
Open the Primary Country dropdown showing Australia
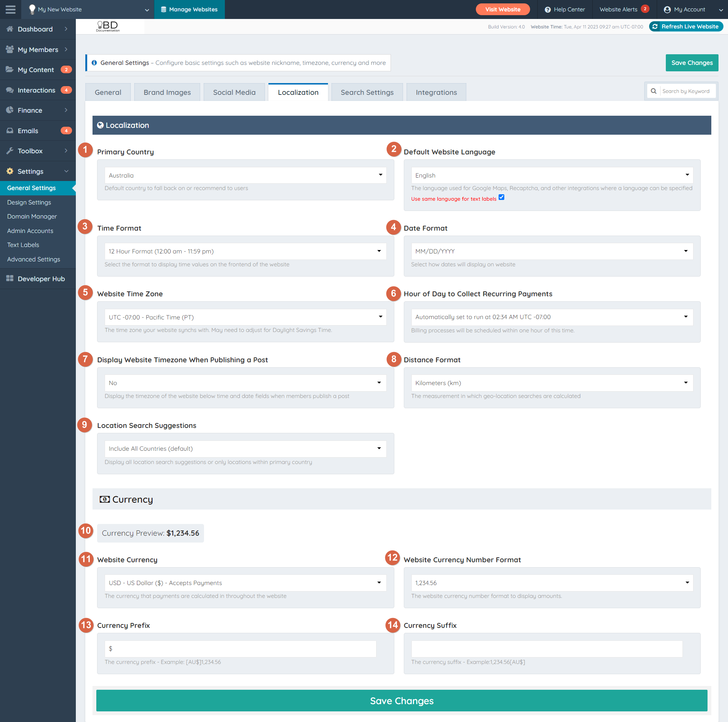point(245,175)
